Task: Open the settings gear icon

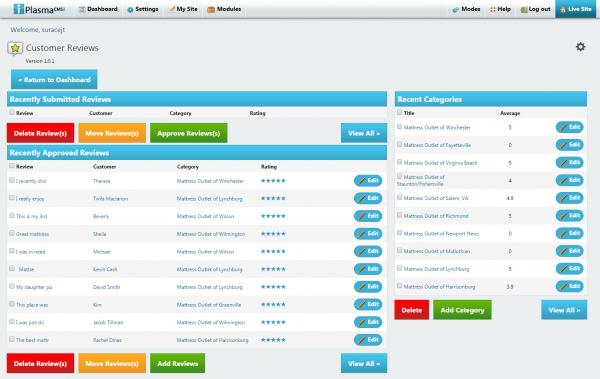Action: point(580,47)
